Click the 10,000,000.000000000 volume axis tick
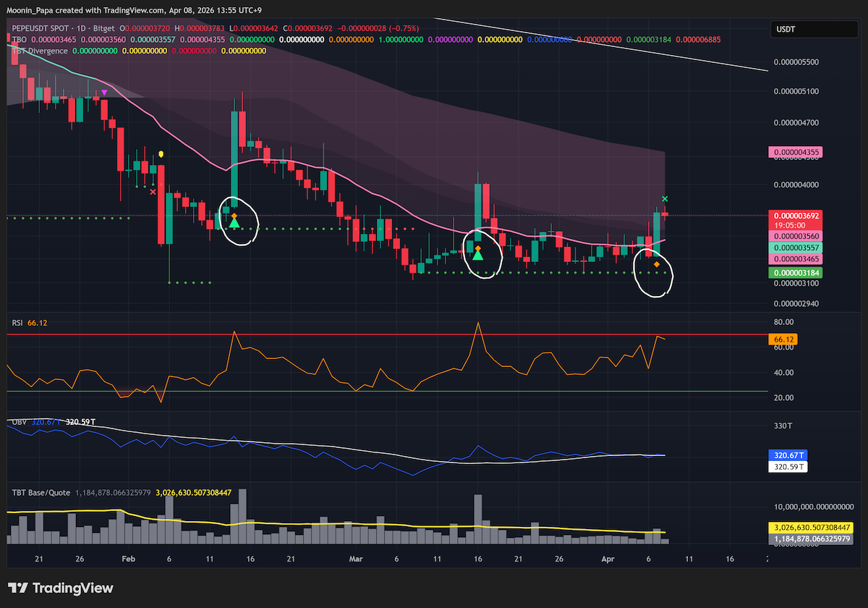The width and height of the screenshot is (868, 608). coord(813,506)
